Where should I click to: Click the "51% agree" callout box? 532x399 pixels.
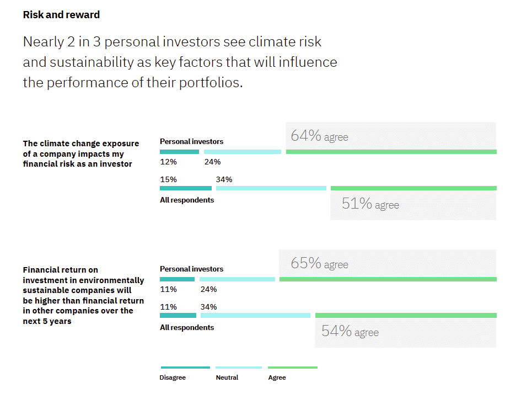[413, 205]
